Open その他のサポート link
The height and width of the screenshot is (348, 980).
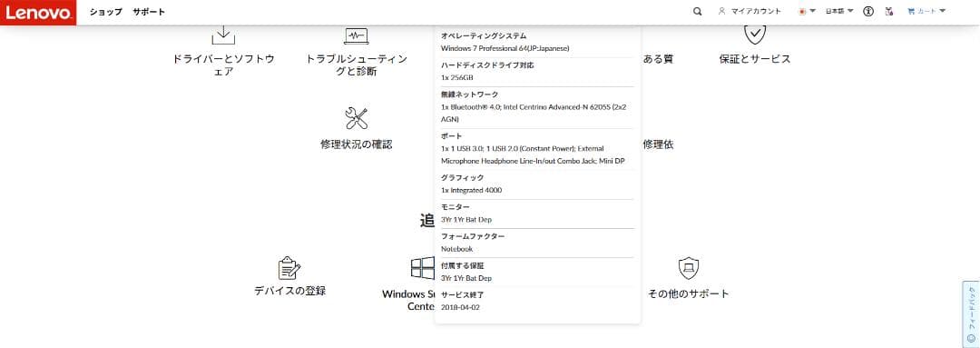688,293
